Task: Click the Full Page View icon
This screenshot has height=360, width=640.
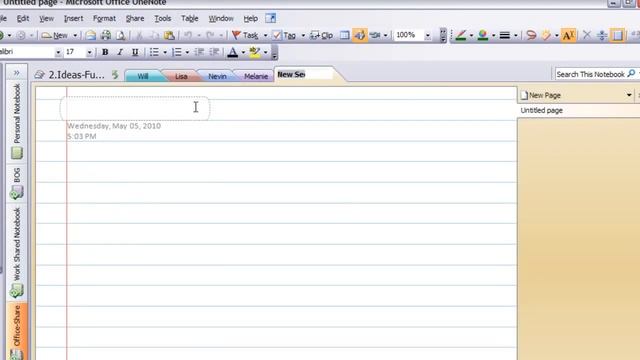Action: coord(618,36)
